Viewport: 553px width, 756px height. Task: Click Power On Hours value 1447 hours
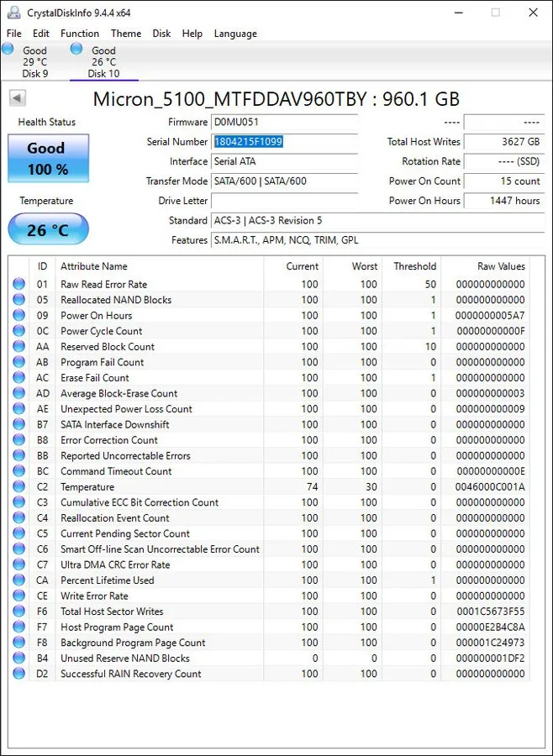tap(504, 201)
